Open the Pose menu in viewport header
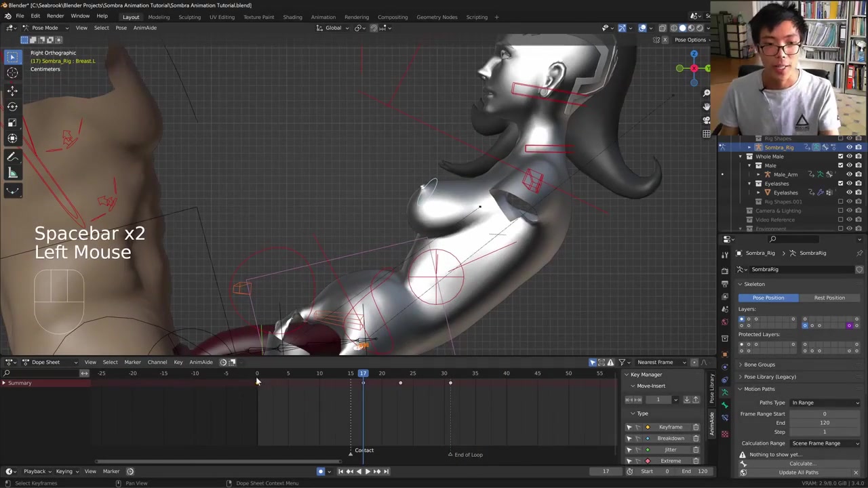Image resolution: width=868 pixels, height=488 pixels. click(x=121, y=28)
